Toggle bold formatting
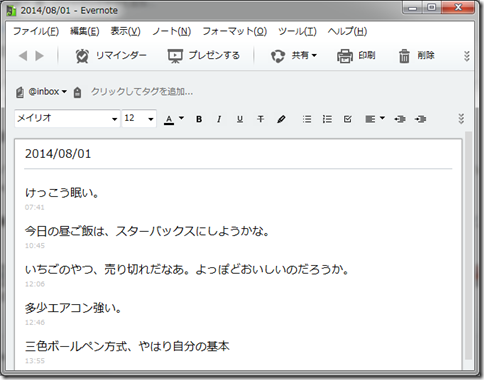The height and width of the screenshot is (380, 484). 199,119
